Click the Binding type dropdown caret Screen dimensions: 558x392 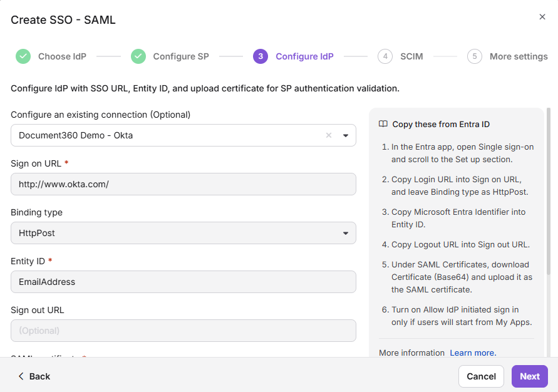click(346, 234)
